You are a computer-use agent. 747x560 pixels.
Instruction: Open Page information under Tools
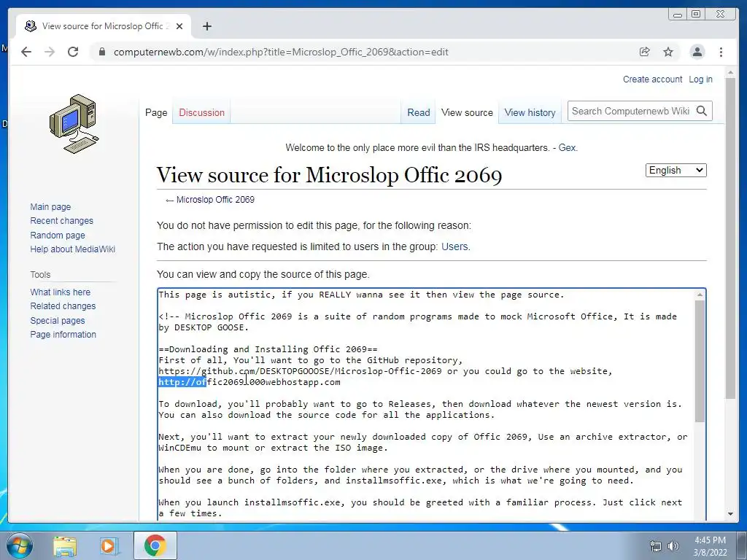pyautogui.click(x=63, y=335)
